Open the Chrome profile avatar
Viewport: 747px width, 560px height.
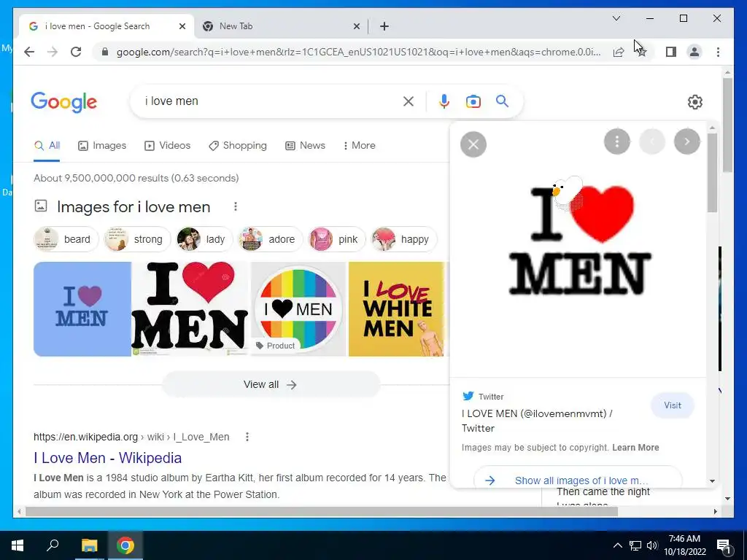click(694, 52)
